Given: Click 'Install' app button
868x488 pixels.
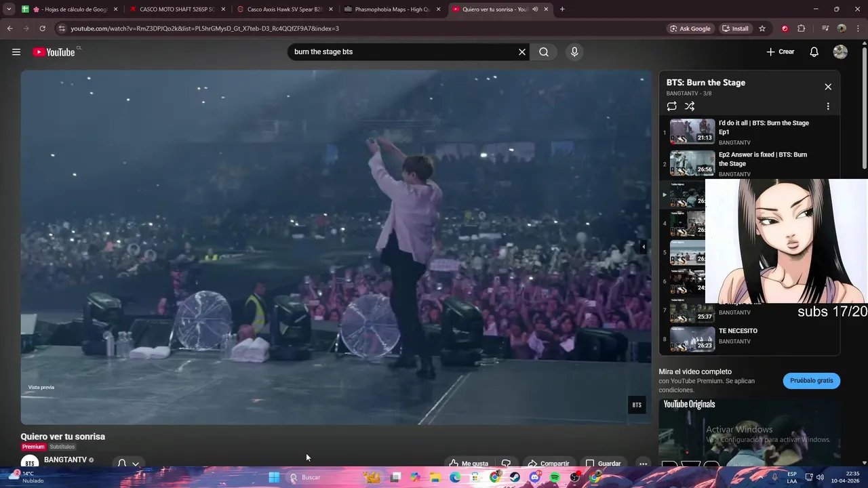Looking at the screenshot, I should (735, 28).
